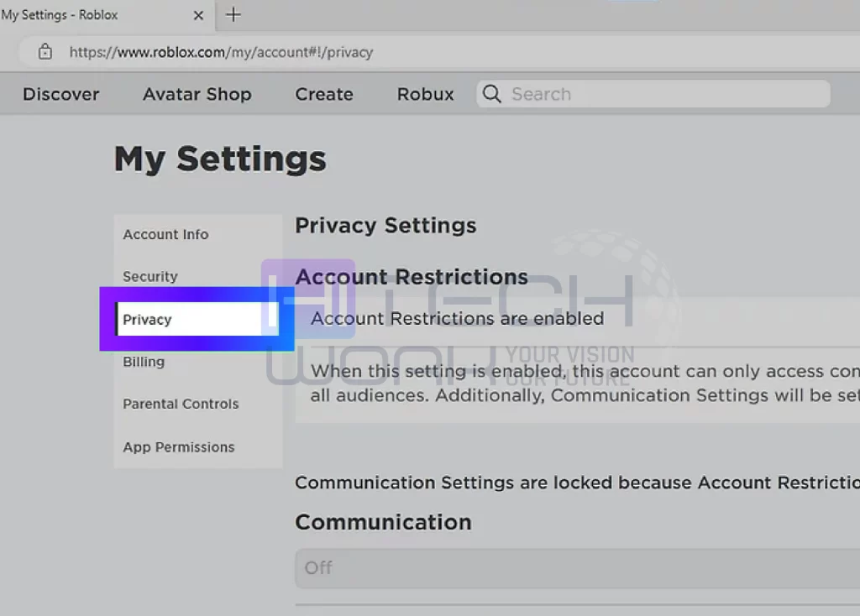860x616 pixels.
Task: Open the Robux page
Action: tap(425, 94)
